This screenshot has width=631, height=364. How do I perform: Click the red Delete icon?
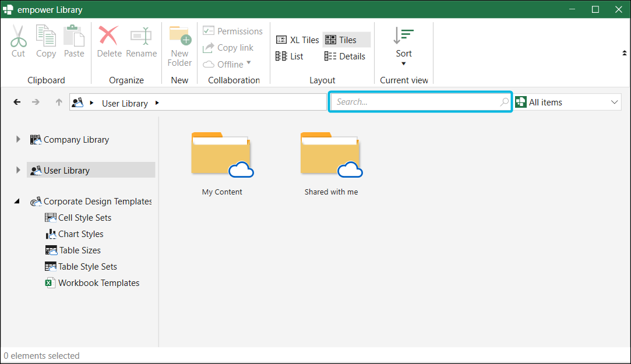[108, 36]
